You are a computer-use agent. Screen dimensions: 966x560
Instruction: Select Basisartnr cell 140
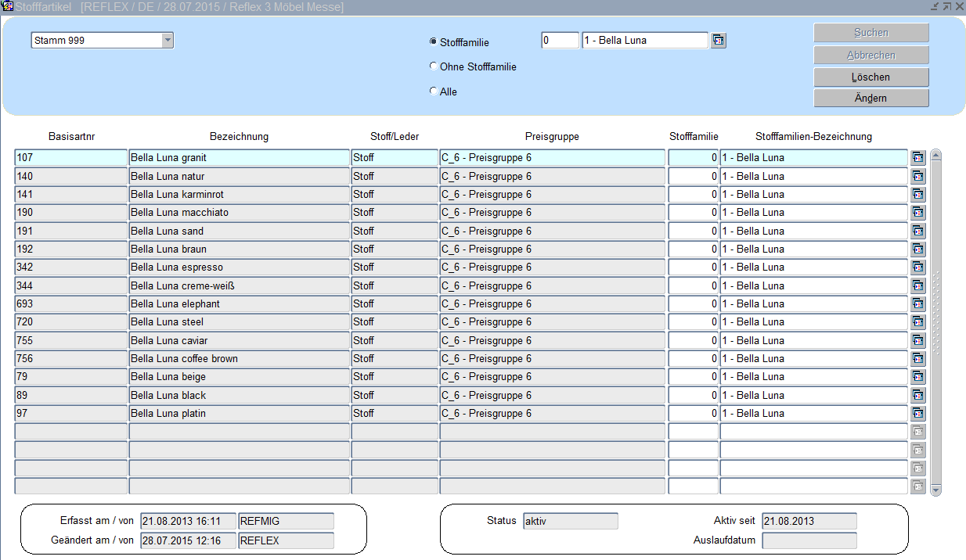[70, 177]
